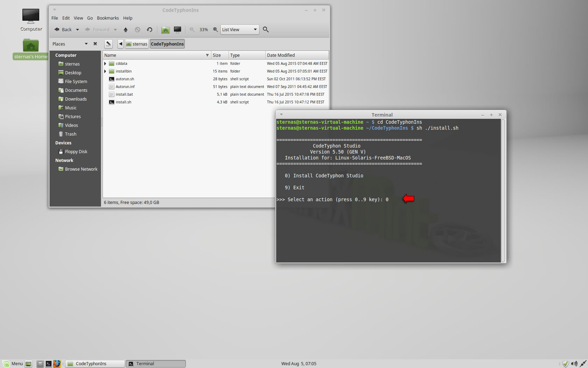Select the CodeTyphonIns path bar button
This screenshot has width=588, height=368.
pos(167,44)
